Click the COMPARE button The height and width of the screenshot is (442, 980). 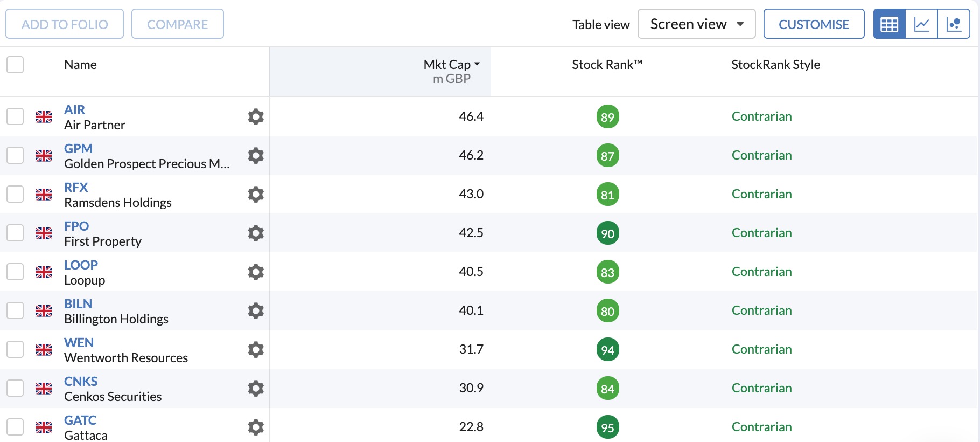pyautogui.click(x=177, y=24)
